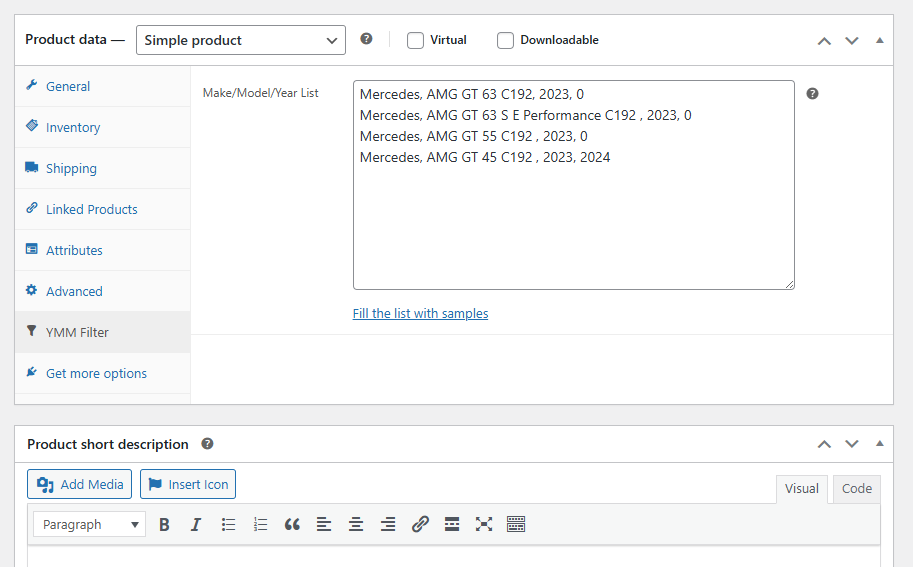
Task: Insert Read More tag
Action: (x=452, y=525)
